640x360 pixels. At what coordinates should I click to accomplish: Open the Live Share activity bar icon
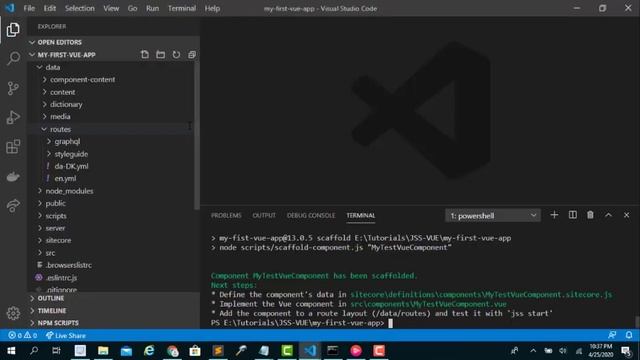[x=13, y=205]
